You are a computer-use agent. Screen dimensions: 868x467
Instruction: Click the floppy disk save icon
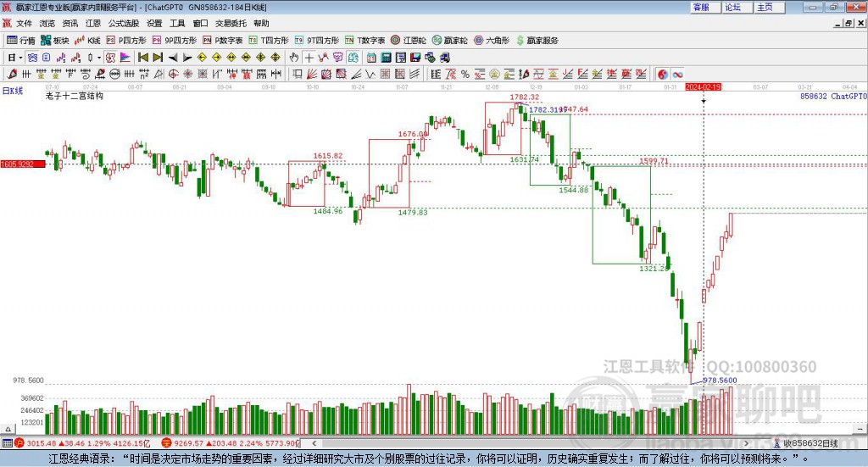click(x=415, y=58)
